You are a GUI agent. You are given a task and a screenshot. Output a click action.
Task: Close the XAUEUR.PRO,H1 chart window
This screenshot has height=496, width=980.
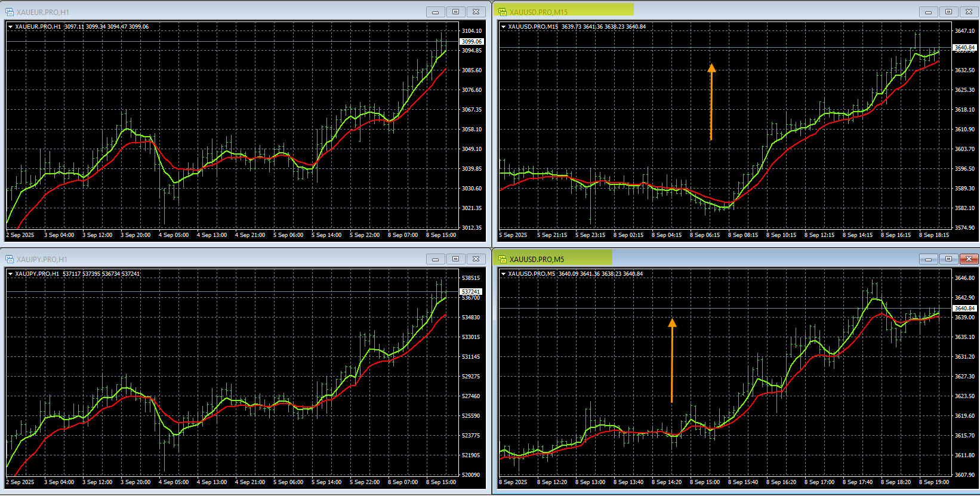tap(476, 12)
